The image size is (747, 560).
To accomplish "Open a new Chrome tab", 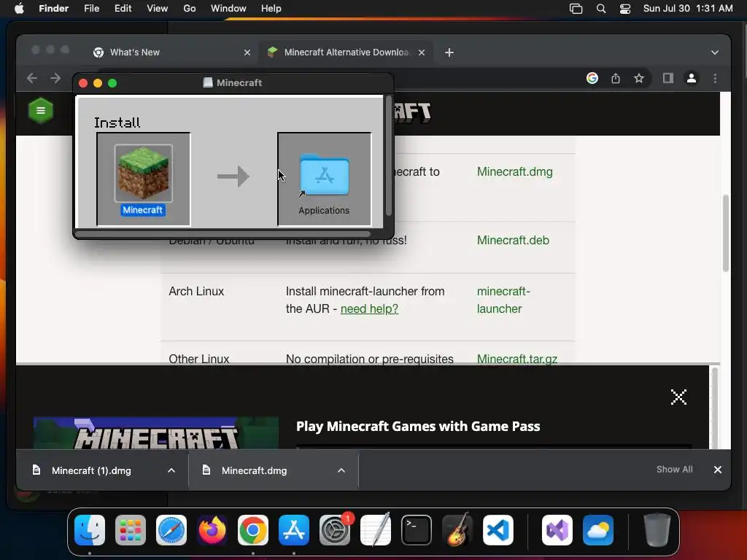I will 449,52.
